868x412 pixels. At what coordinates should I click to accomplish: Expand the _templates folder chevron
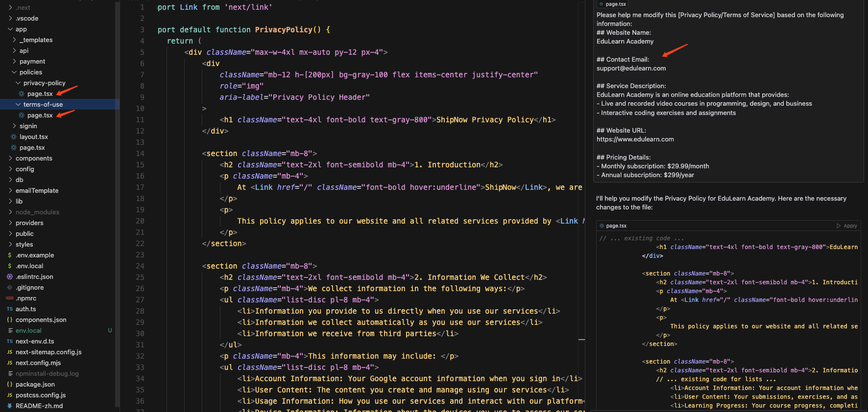[14, 40]
